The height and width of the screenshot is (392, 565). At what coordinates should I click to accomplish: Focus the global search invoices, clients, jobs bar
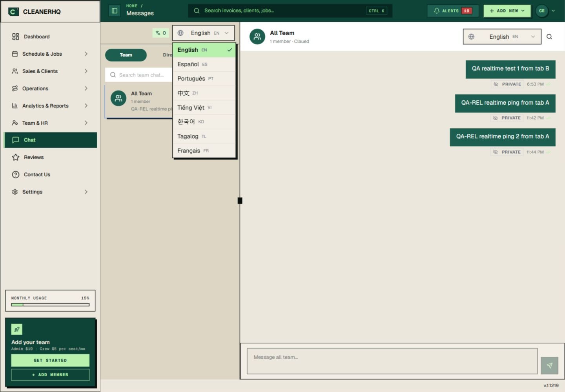[290, 11]
